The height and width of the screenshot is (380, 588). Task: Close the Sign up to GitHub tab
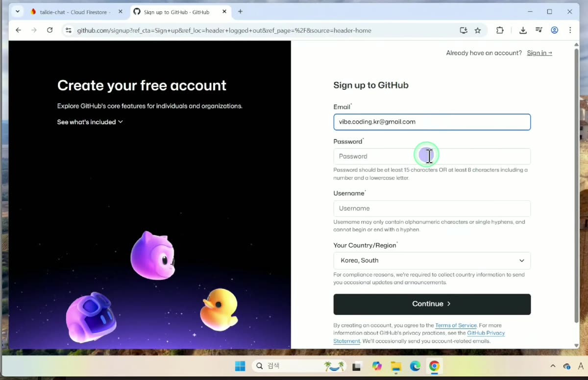coord(224,12)
